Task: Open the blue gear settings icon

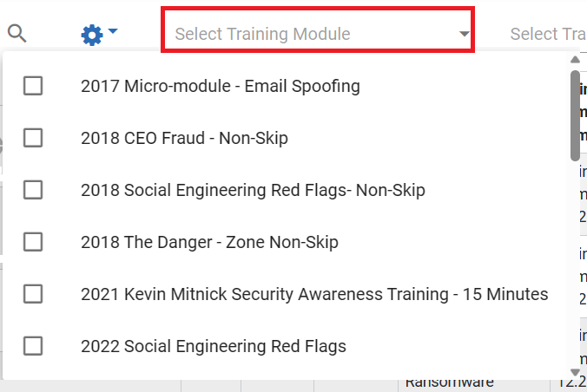Action: 92,36
